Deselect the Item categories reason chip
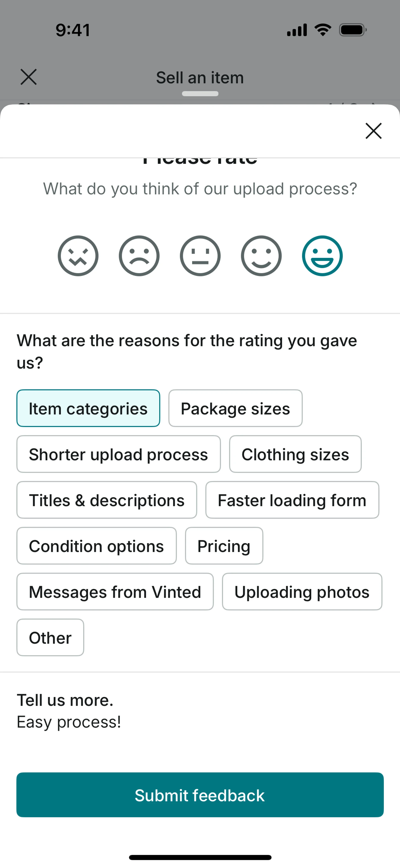Viewport: 400px width, 868px height. coord(88,408)
